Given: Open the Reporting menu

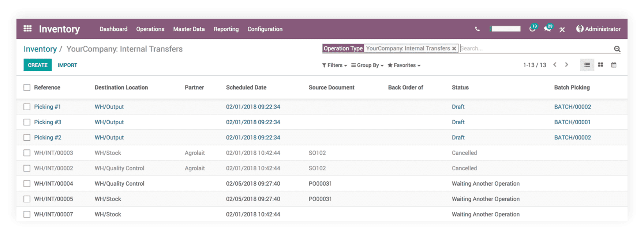Looking at the screenshot, I should coord(226,29).
